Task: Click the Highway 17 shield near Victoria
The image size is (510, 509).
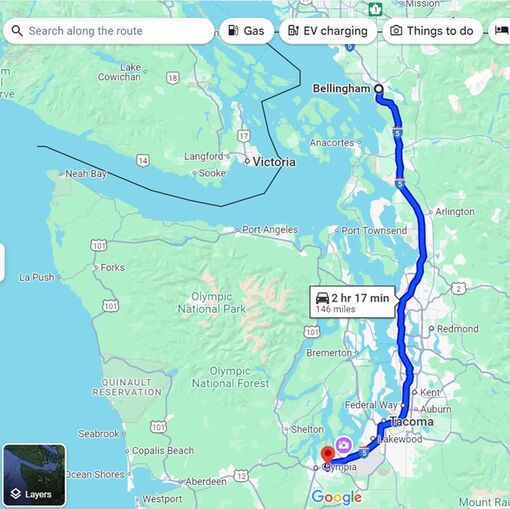Action: [x=244, y=136]
